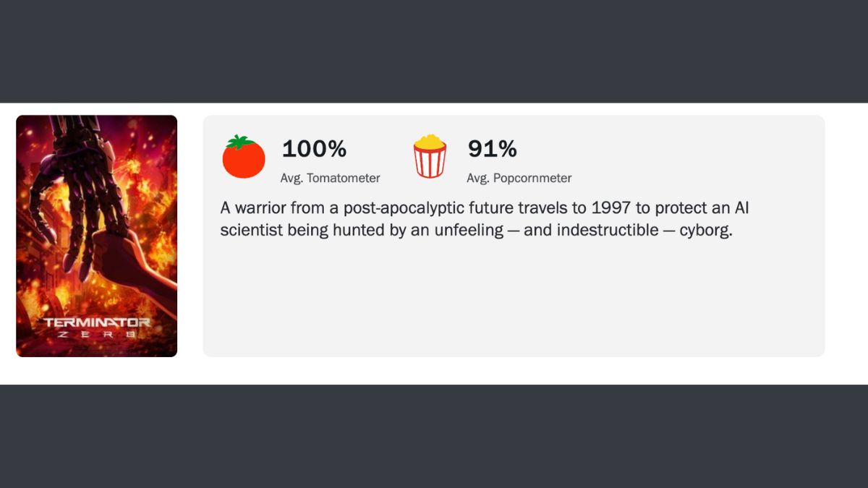Select the 91% Popcornmeter score
Viewport: 868px width, 488px height.
tap(492, 149)
